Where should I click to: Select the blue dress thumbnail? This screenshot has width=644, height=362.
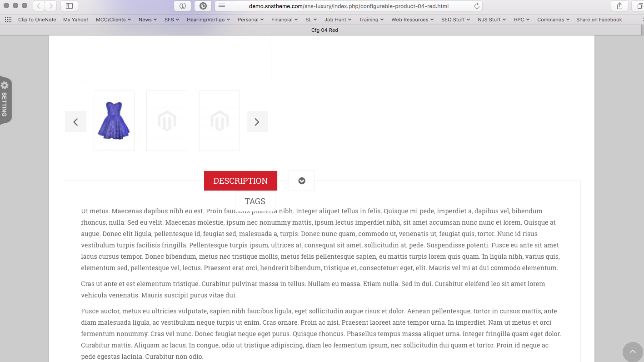coord(114,121)
